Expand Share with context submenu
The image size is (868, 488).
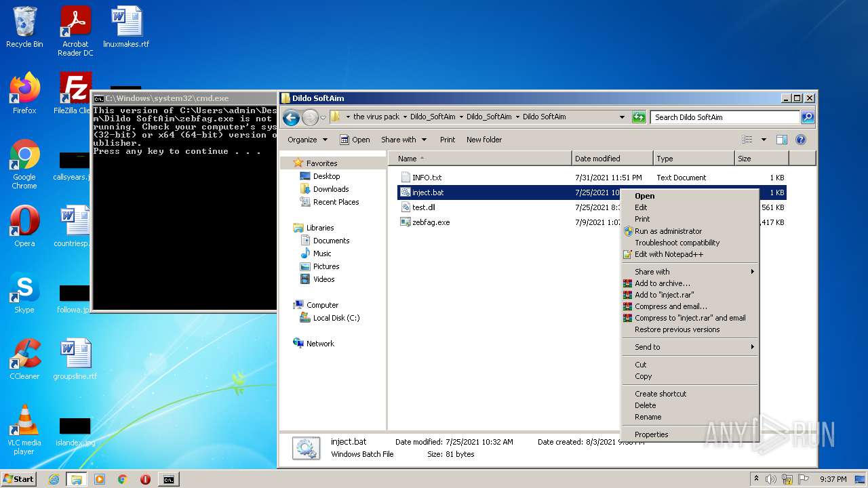pos(690,272)
